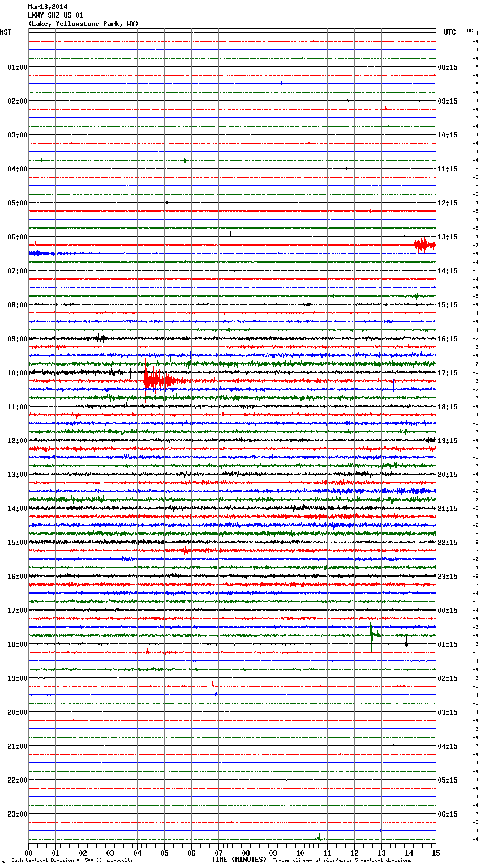Click the black spike near minute 14 on the 18:00 trace
Viewport: 481px width, 868px height.
click(x=407, y=643)
